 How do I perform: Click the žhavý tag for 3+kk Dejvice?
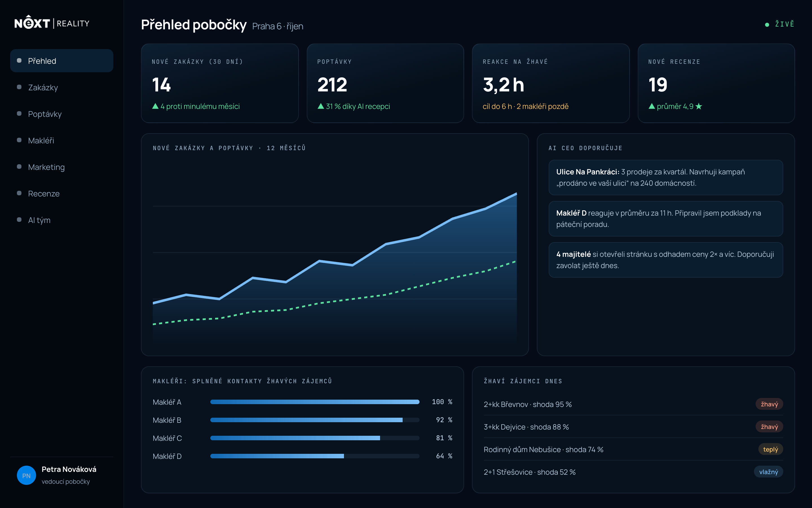tap(769, 427)
